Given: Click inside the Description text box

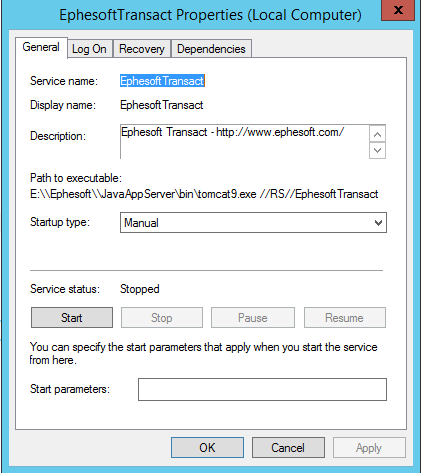Looking at the screenshot, I should 244,142.
